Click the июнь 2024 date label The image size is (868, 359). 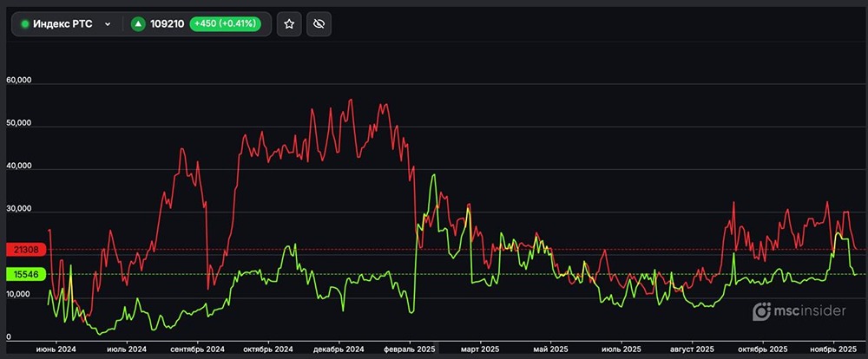pos(56,349)
